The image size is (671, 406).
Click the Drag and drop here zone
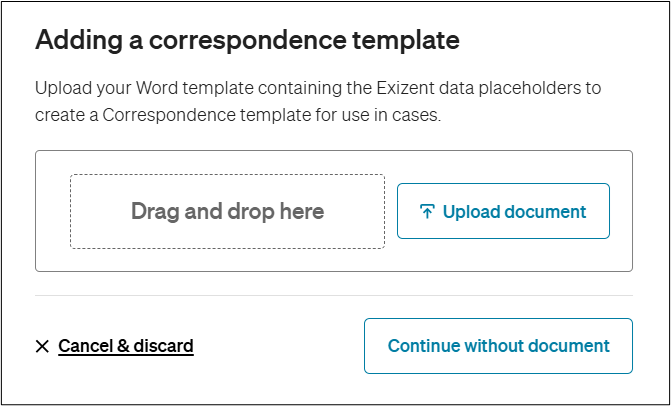227,211
